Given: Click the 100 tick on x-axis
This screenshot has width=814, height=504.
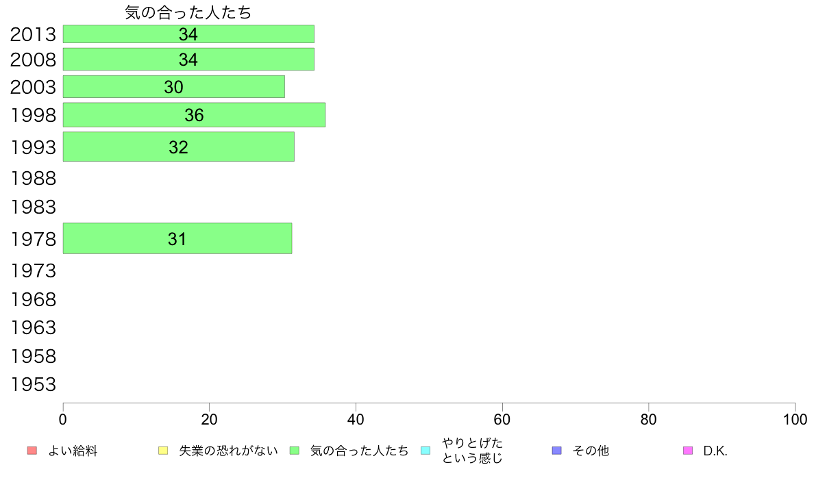Looking at the screenshot, I should coord(795,419).
